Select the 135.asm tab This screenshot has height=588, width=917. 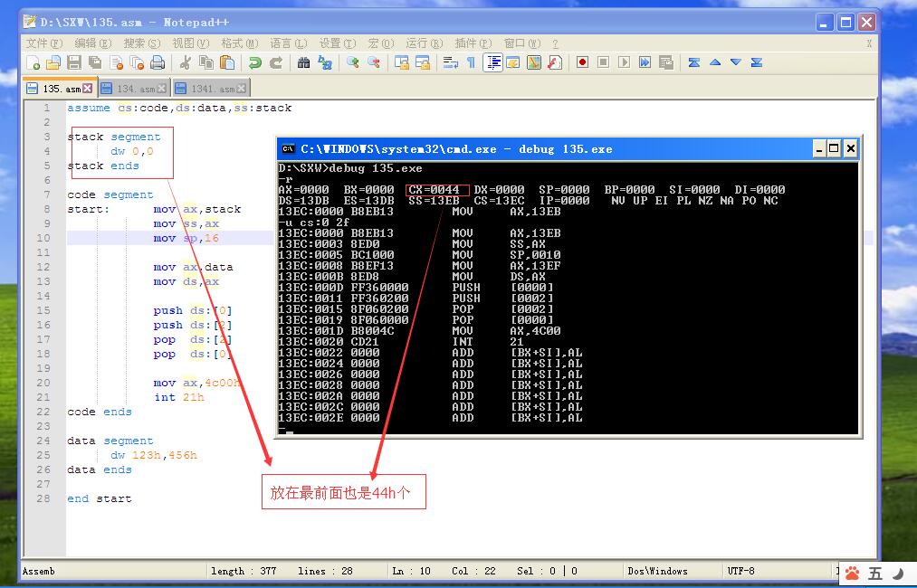click(x=61, y=89)
